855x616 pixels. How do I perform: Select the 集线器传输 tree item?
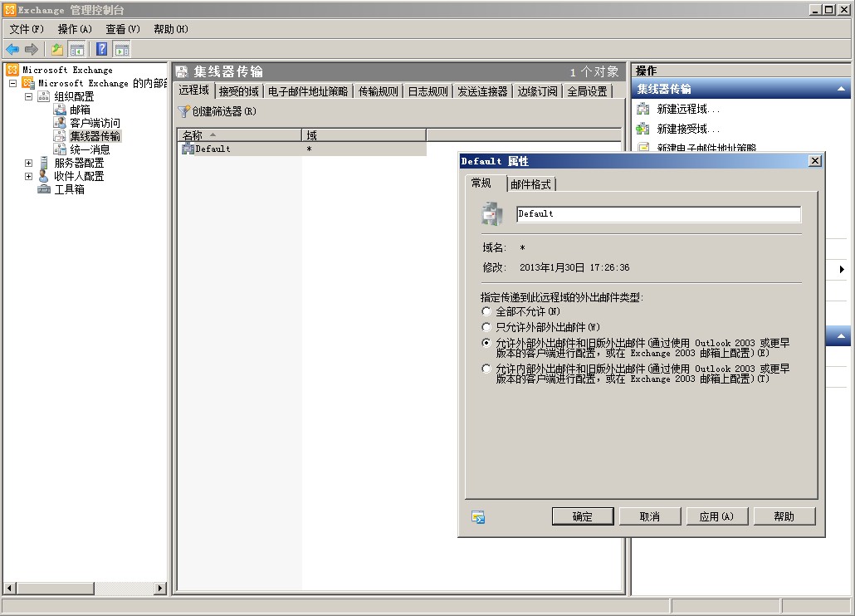point(95,136)
